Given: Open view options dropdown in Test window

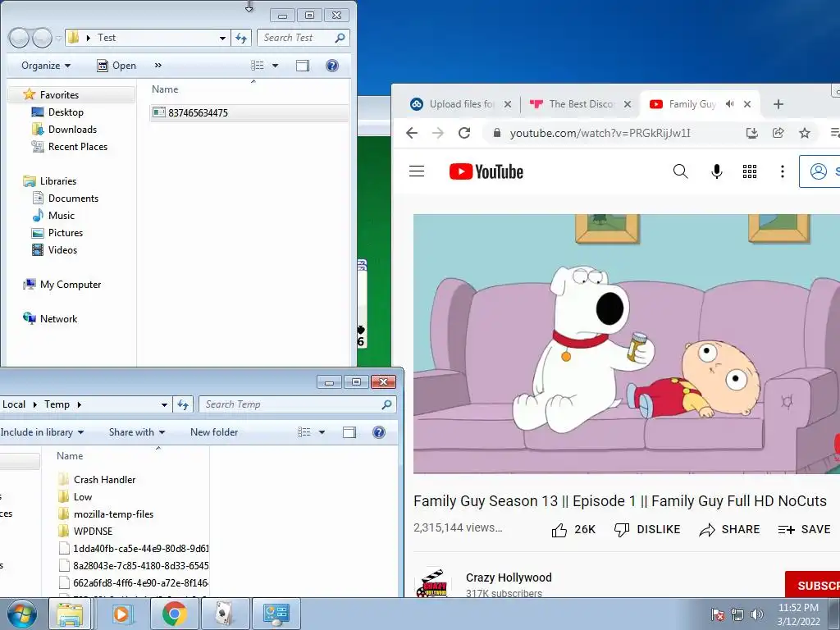Looking at the screenshot, I should pos(276,66).
